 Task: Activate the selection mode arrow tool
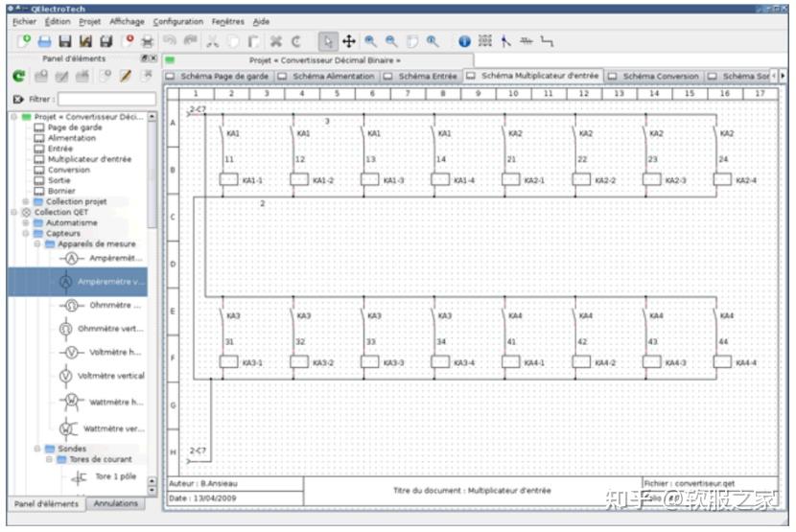click(328, 41)
